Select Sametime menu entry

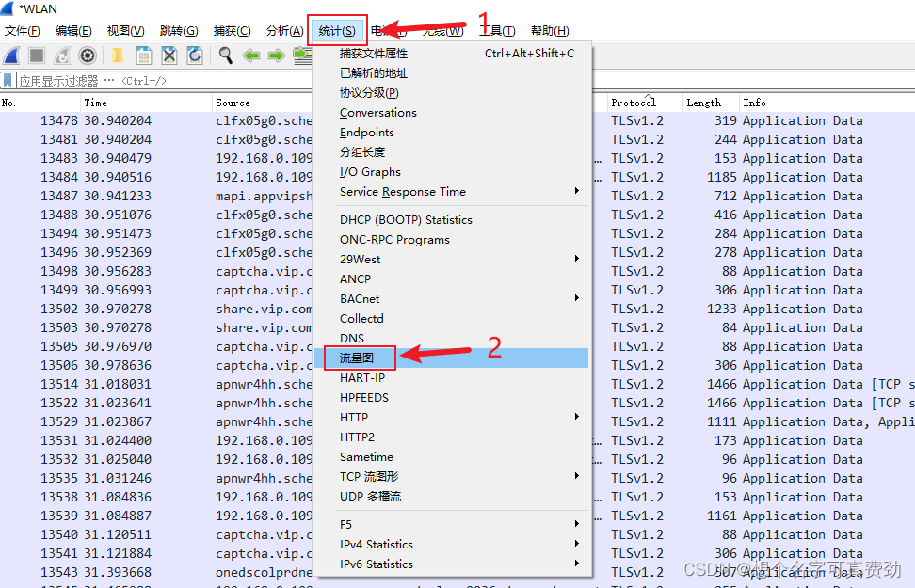(452, 457)
